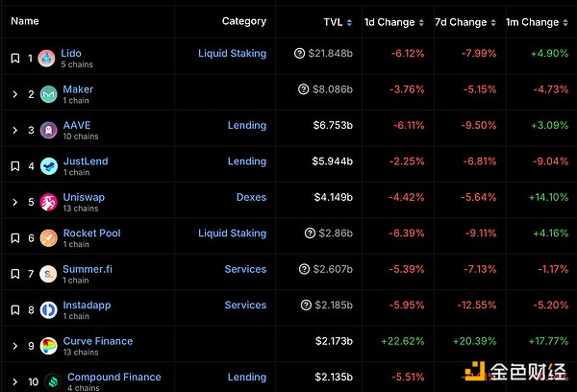Viewport: 577px width, 392px height.
Task: Click the Lido protocol logo icon
Action: click(x=48, y=59)
